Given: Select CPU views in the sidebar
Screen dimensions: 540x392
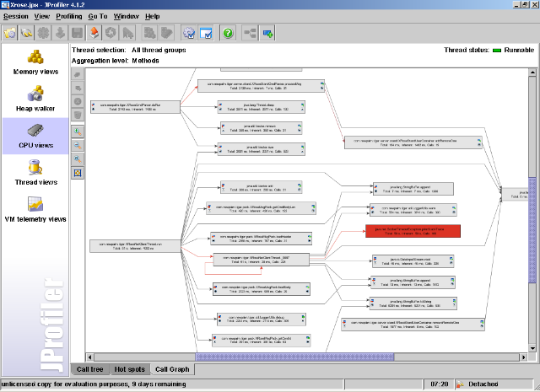Looking at the screenshot, I should (x=35, y=136).
